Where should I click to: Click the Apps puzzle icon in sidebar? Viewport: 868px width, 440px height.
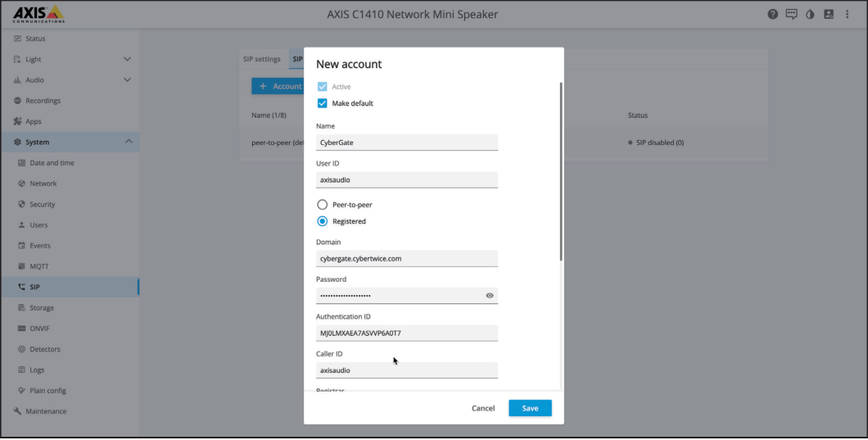tap(17, 121)
